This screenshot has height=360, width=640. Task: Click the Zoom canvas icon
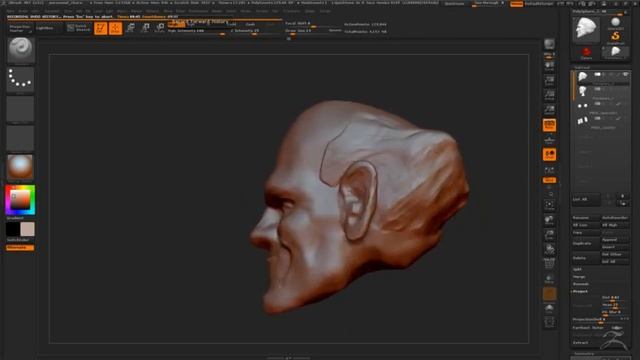549,80
